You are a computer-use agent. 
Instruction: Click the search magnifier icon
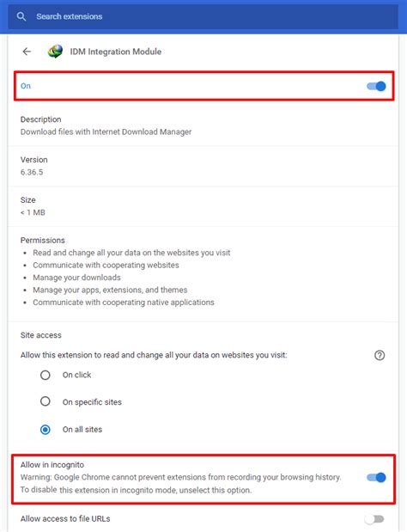click(x=21, y=16)
